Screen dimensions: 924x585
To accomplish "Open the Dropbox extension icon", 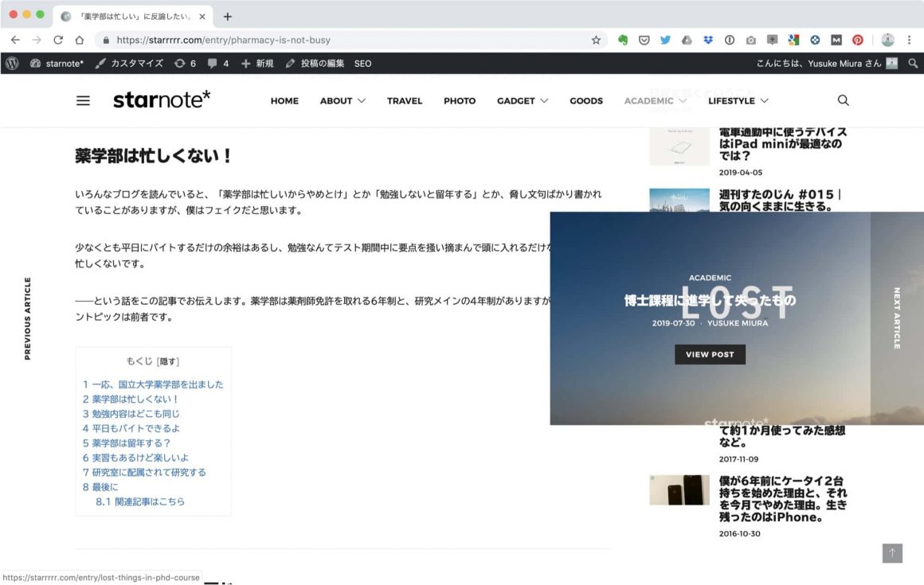I will [707, 40].
